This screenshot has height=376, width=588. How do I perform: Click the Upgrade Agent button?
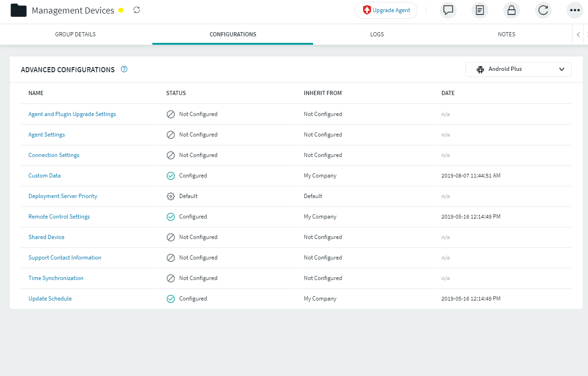386,10
